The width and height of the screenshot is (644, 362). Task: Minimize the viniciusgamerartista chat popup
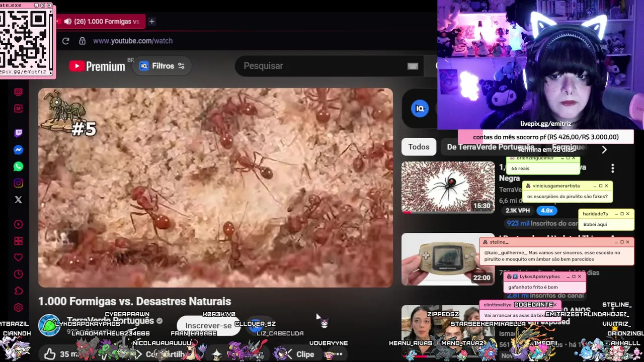pos(595,186)
